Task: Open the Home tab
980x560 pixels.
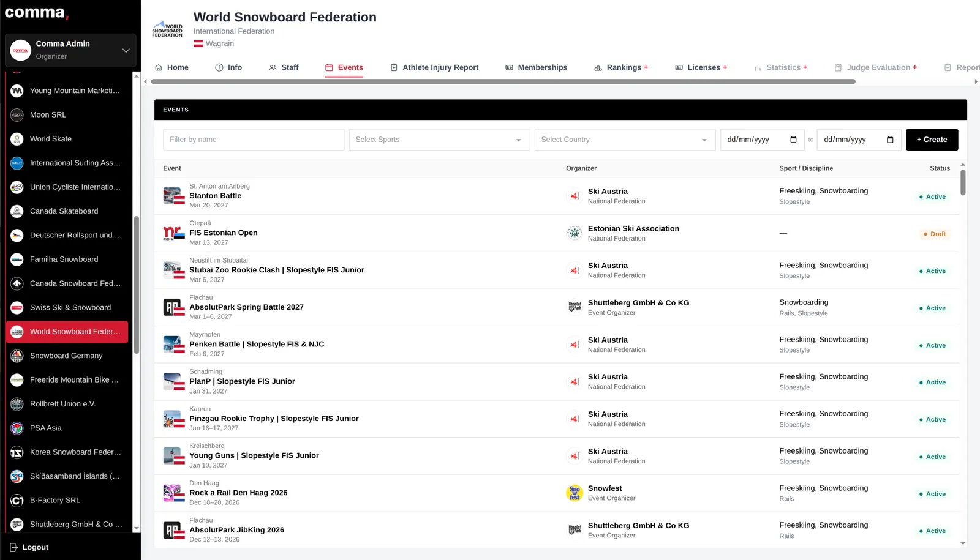Action: point(171,67)
